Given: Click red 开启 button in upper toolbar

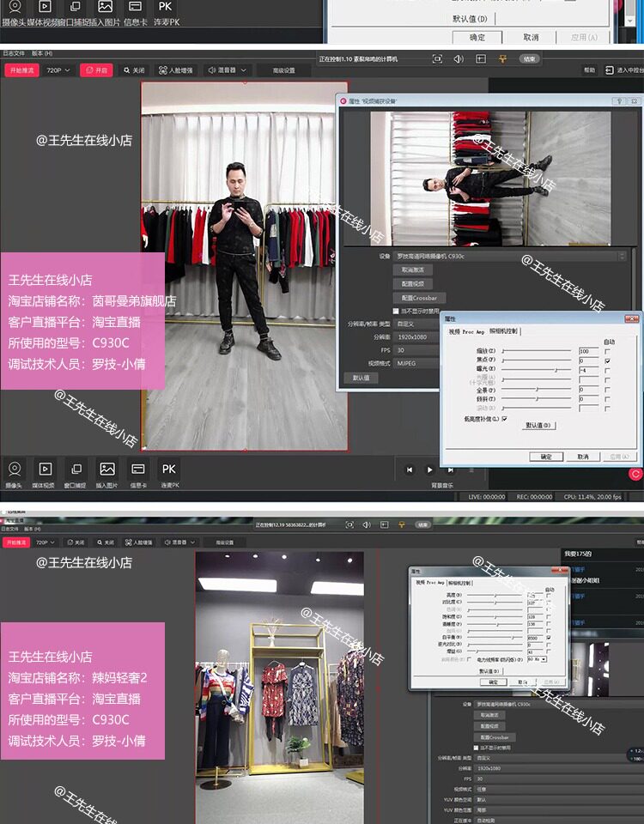Looking at the screenshot, I should click(96, 70).
